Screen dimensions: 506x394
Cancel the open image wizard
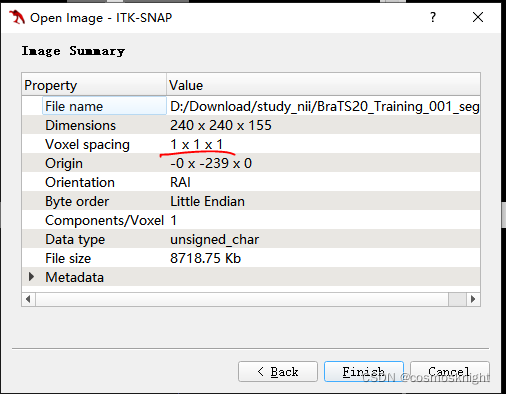tap(450, 371)
